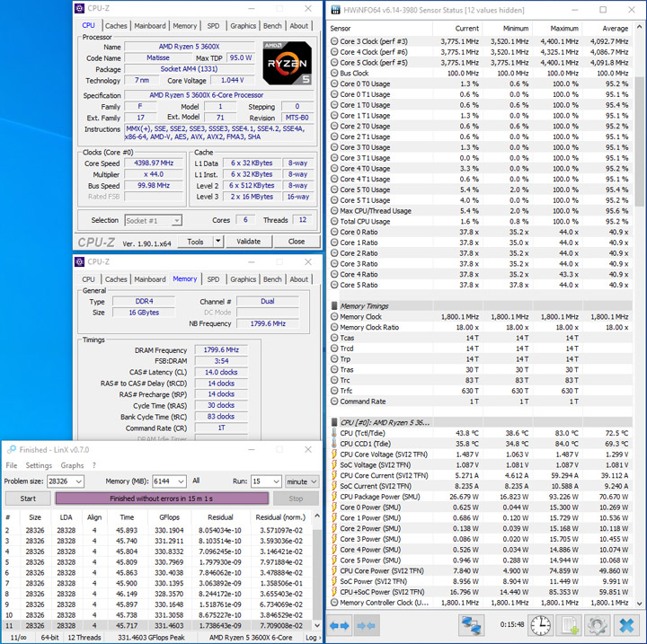
Task: Open About tab in the Memory CPU-Z window
Action: [298, 279]
